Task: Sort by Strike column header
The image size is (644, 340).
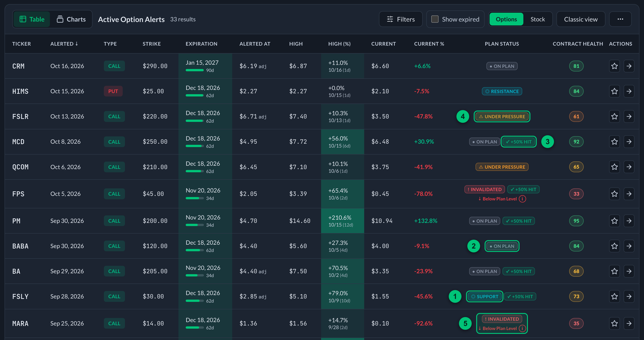Action: pos(151,44)
